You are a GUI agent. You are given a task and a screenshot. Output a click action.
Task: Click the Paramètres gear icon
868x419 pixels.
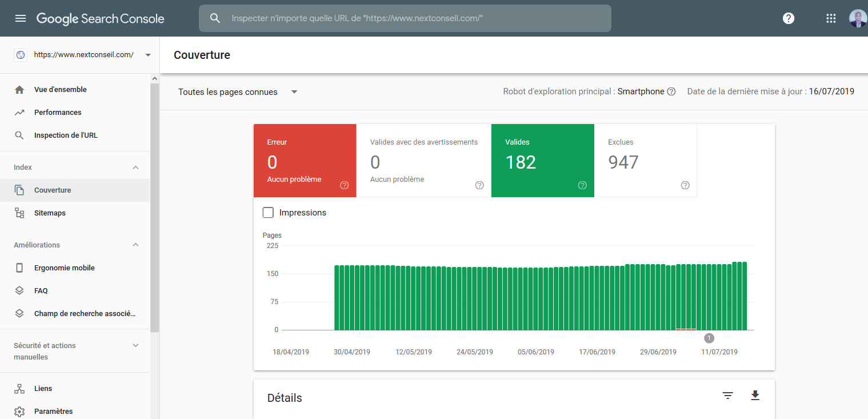point(19,412)
